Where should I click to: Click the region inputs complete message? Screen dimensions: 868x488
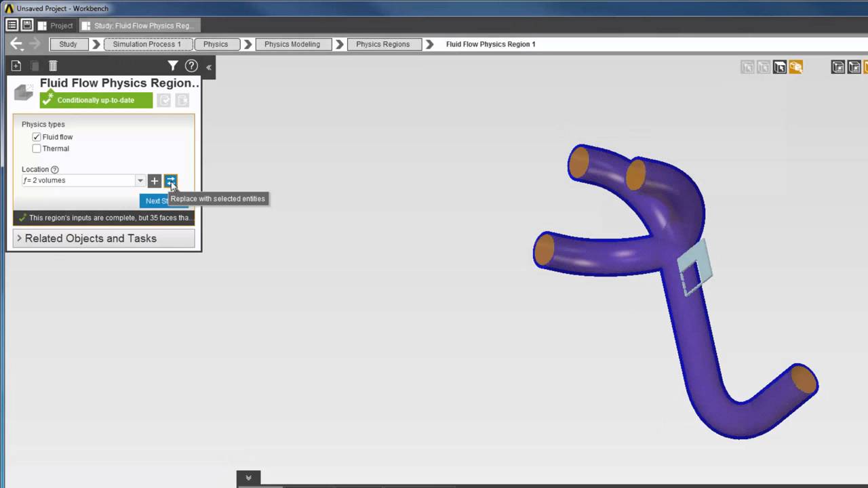pyautogui.click(x=104, y=218)
